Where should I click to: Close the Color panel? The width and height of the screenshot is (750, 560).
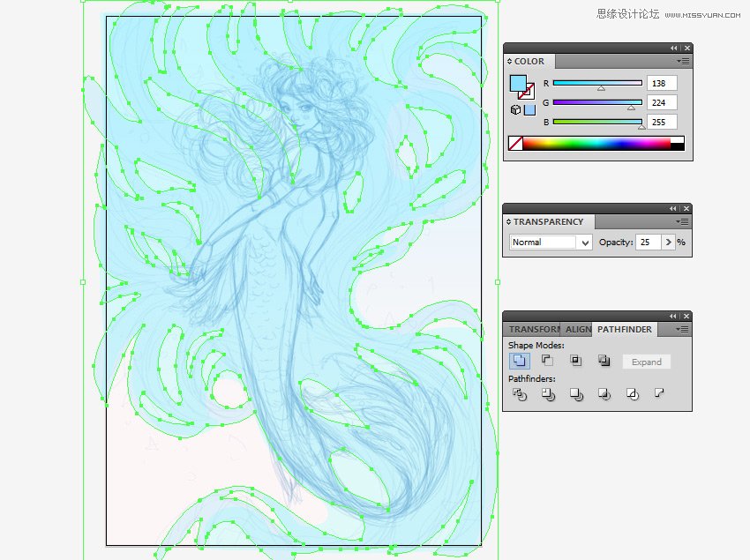(687, 48)
